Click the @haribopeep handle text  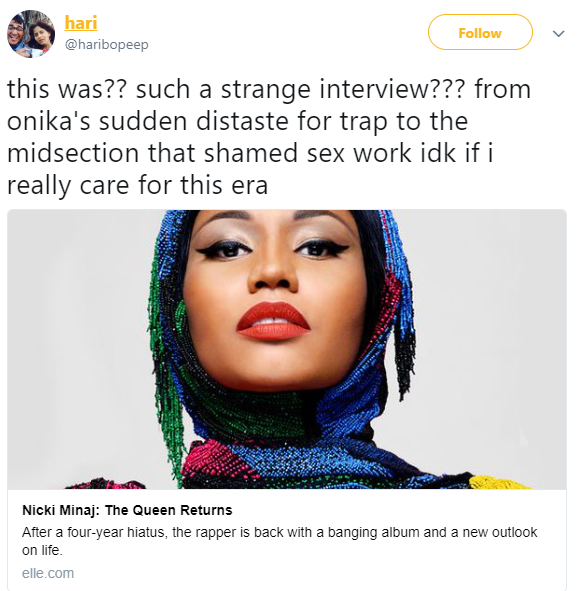click(107, 44)
